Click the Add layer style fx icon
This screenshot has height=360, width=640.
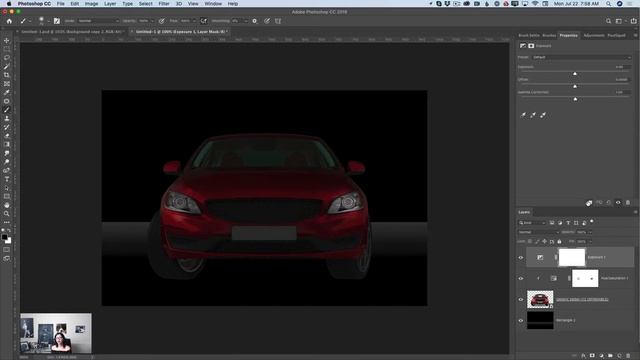point(583,356)
